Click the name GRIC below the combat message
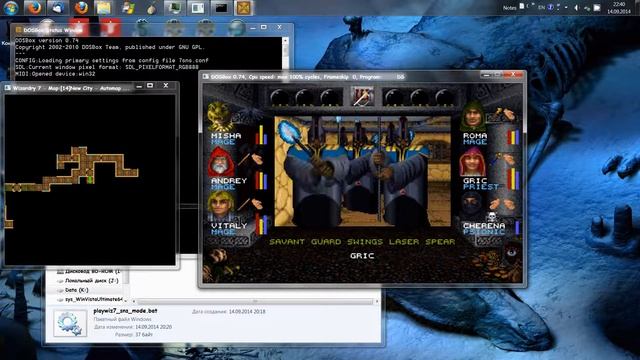Viewport: 640px width, 360px height. [x=362, y=256]
